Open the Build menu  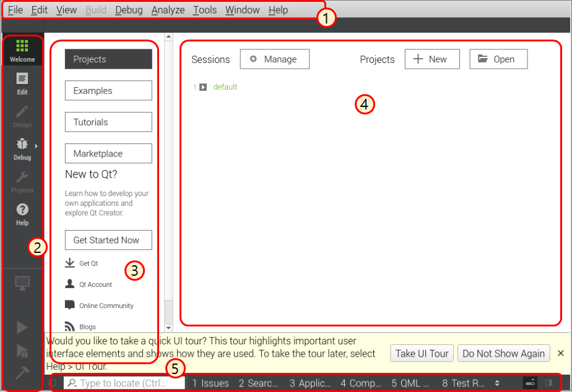point(96,10)
